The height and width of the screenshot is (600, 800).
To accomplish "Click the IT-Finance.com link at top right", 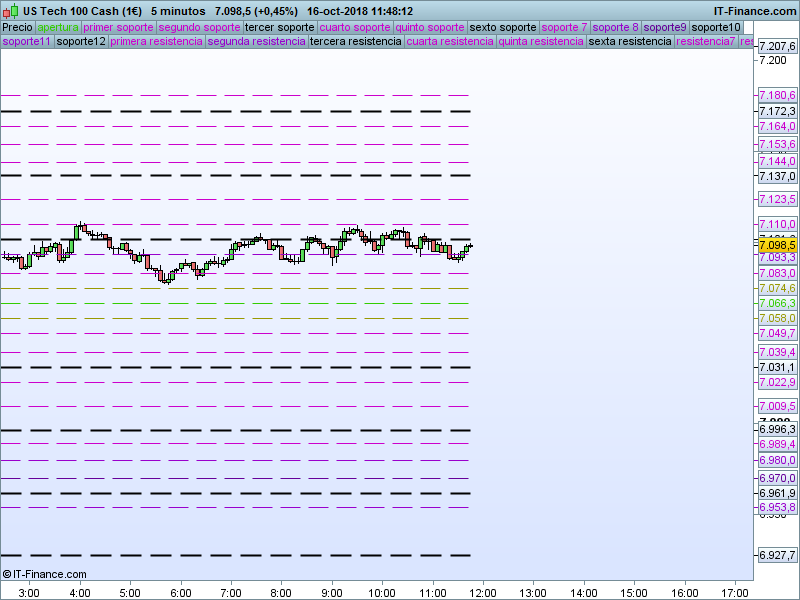I will [x=755, y=11].
